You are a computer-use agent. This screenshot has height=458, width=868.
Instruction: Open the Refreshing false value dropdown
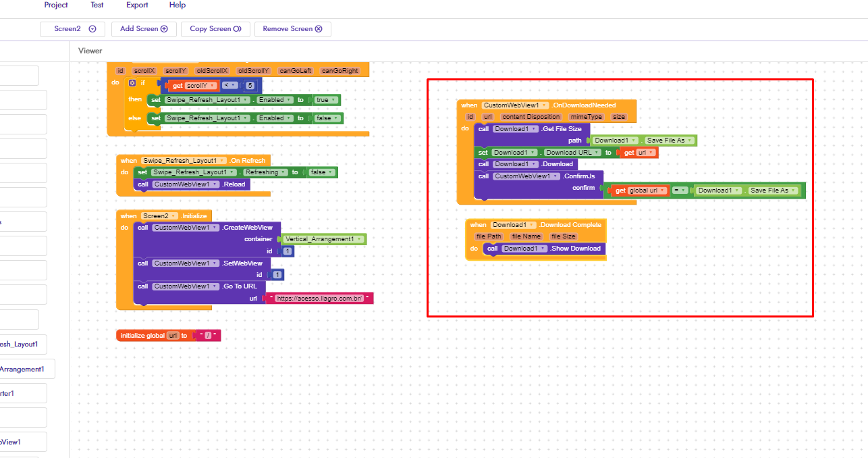pyautogui.click(x=330, y=172)
